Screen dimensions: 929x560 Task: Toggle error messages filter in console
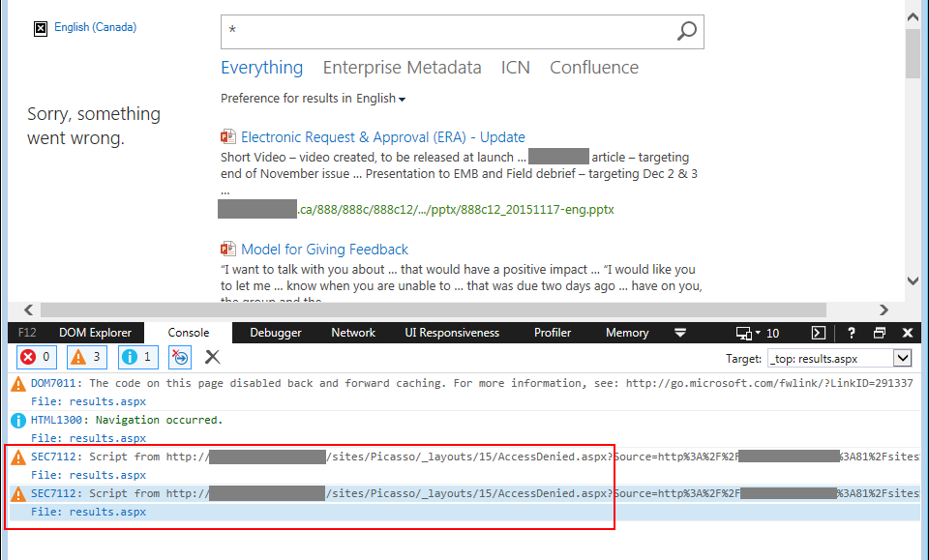(x=36, y=357)
